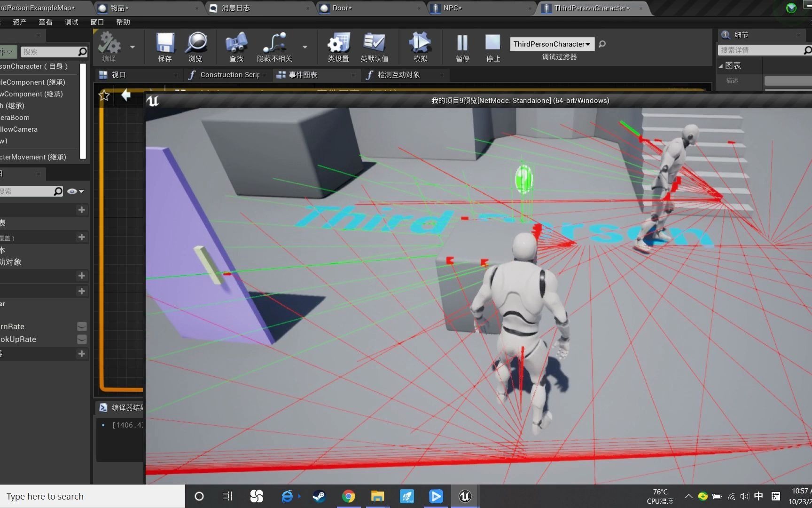
Task: Browse to this blueprint in content browser
Action: 195,46
